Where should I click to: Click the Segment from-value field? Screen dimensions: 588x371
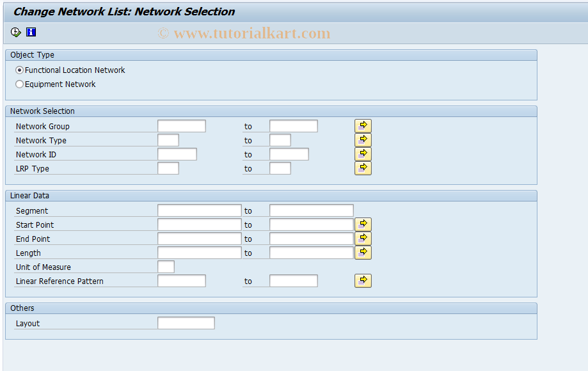pyautogui.click(x=198, y=210)
